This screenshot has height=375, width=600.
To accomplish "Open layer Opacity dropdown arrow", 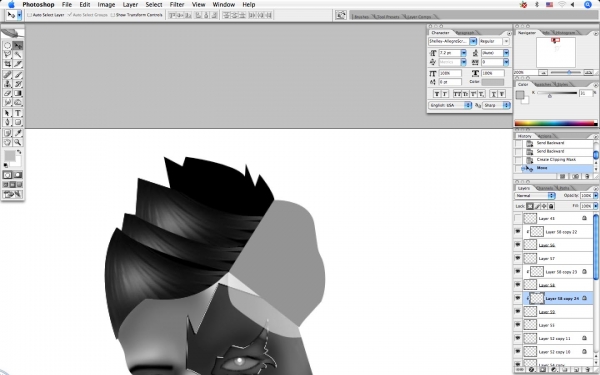I will [x=595, y=196].
